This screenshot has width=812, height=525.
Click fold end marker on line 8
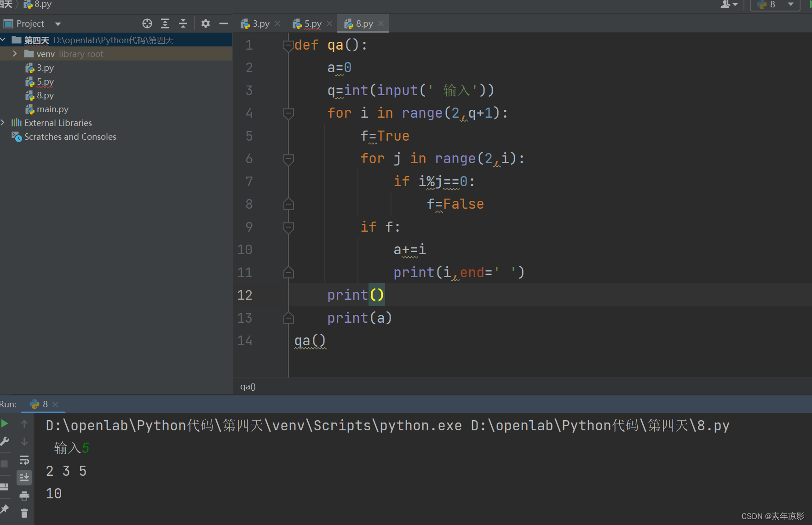288,204
